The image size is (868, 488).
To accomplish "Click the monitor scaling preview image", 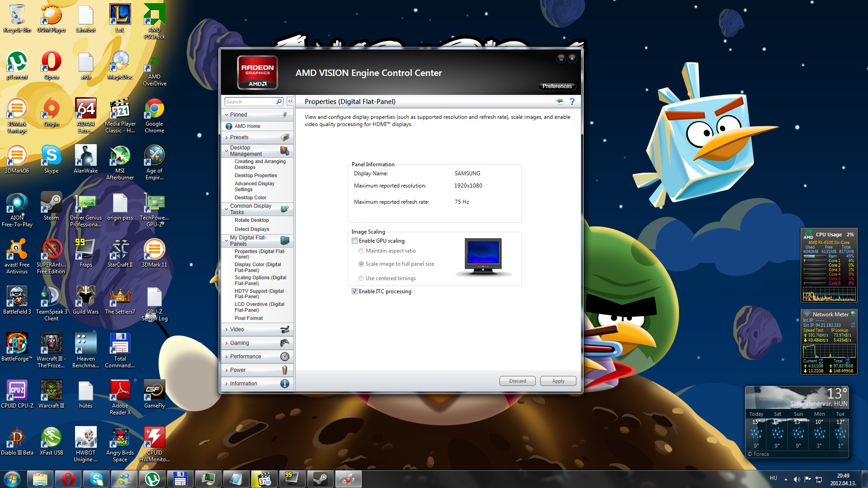I will point(483,257).
